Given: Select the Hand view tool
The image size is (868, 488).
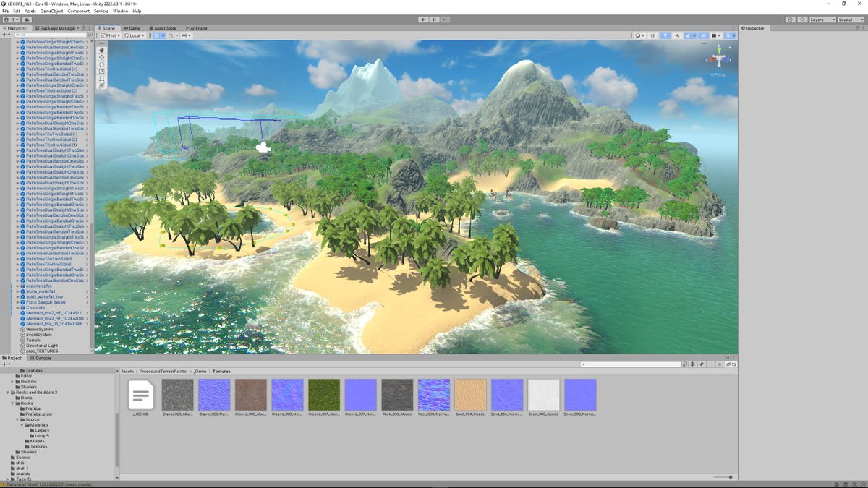Looking at the screenshot, I should coord(102,50).
